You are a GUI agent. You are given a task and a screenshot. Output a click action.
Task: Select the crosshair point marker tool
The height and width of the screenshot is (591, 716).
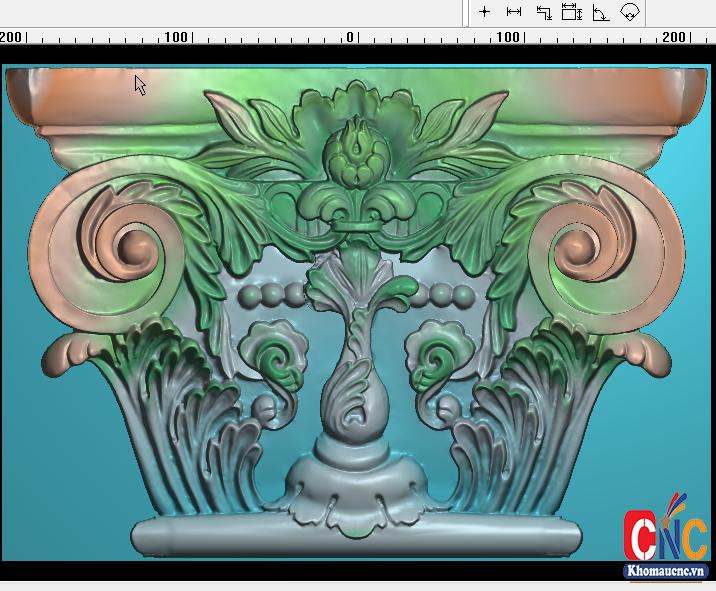click(485, 12)
